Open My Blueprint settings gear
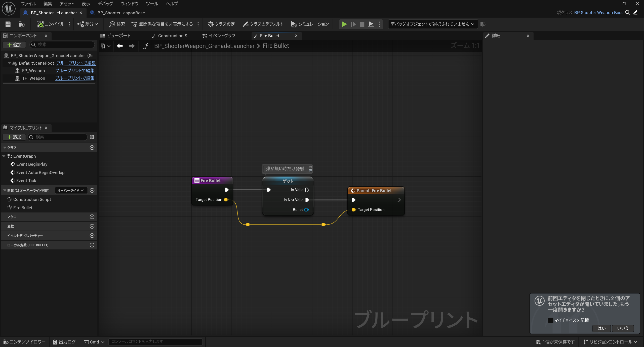The width and height of the screenshot is (644, 347). tap(92, 137)
